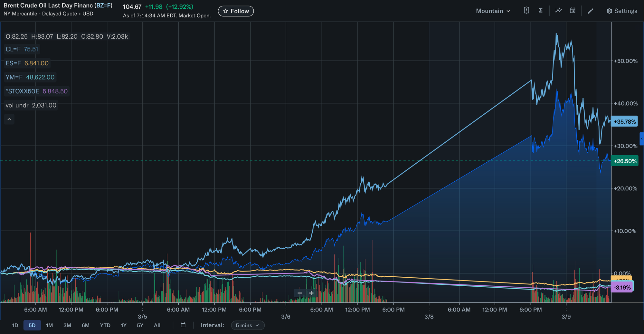Open the indicators sparkline icon
Screen dimensions: 644x334
click(558, 11)
